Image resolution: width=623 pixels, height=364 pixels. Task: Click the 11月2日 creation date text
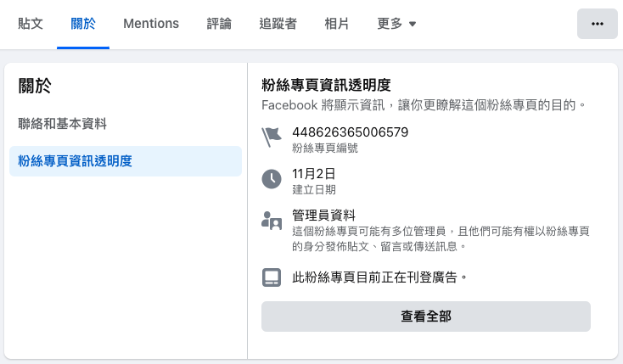click(x=313, y=174)
